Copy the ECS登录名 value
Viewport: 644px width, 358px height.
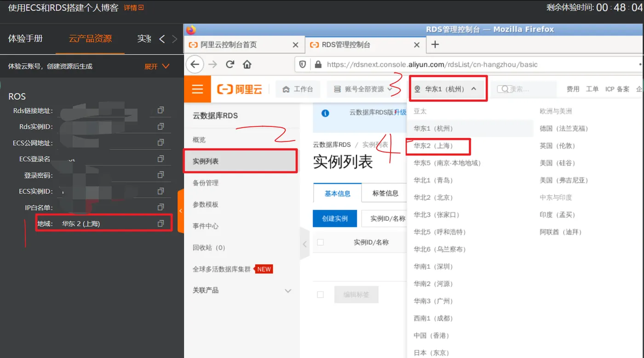pos(161,159)
